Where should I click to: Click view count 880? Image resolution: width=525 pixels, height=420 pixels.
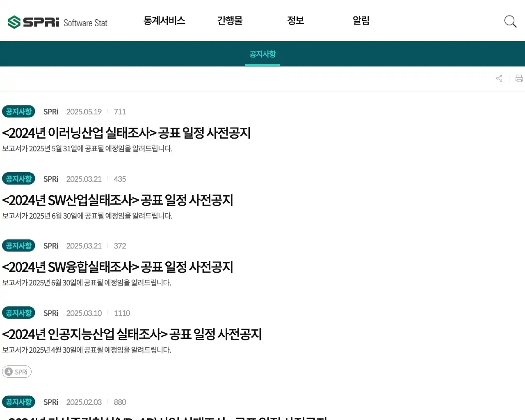click(120, 402)
